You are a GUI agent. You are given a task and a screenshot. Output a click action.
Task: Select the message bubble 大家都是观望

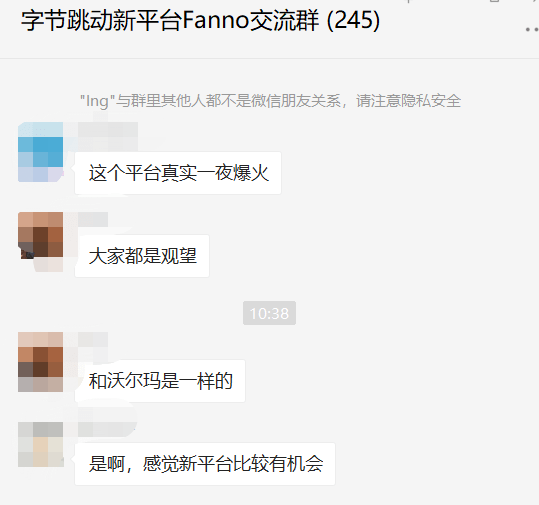pos(142,256)
